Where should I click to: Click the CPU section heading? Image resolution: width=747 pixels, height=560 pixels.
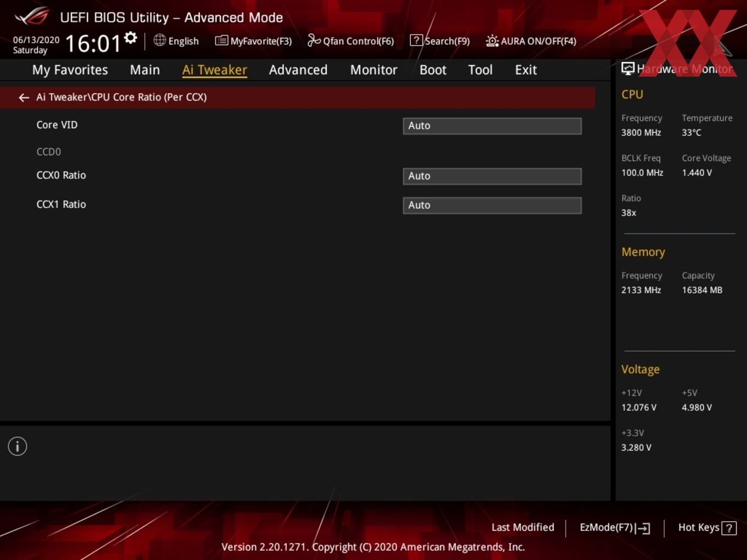[632, 94]
